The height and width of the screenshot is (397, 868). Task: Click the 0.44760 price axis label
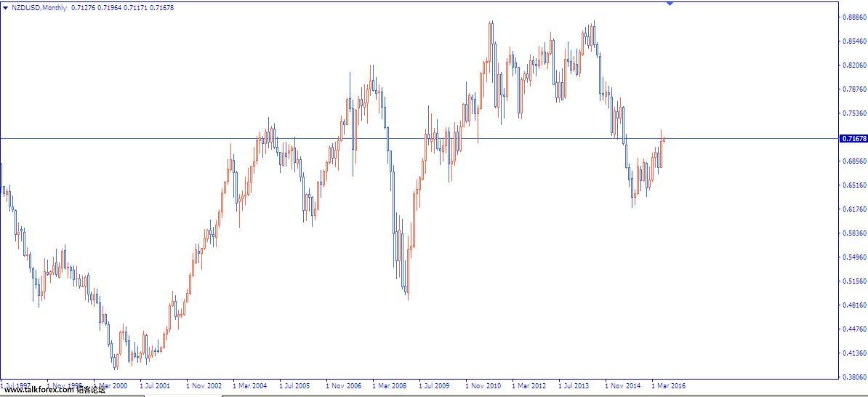coord(855,329)
